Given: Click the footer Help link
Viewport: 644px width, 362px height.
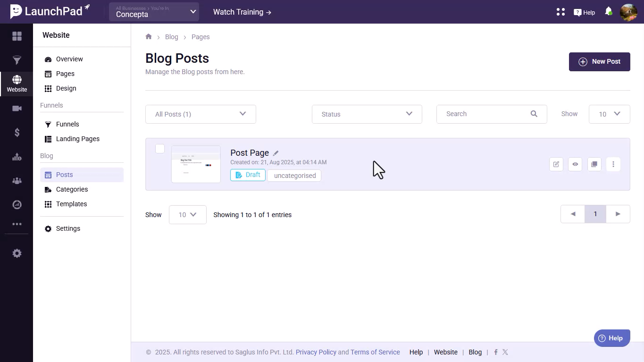Looking at the screenshot, I should 416,352.
